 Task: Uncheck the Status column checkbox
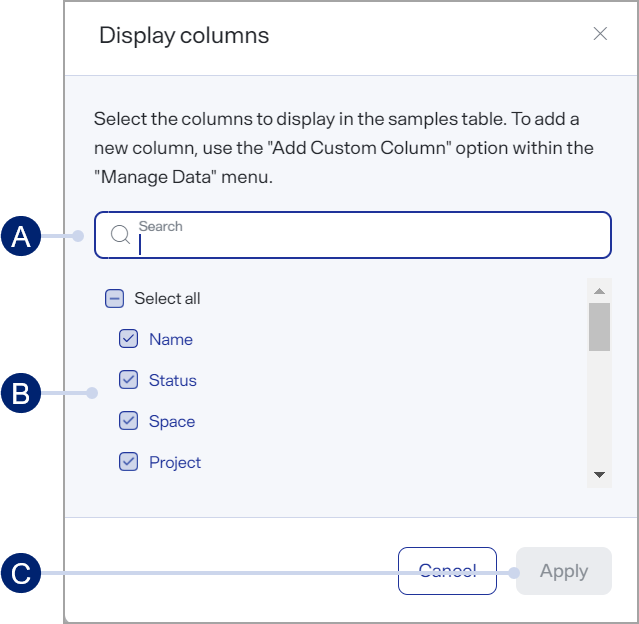tap(128, 380)
